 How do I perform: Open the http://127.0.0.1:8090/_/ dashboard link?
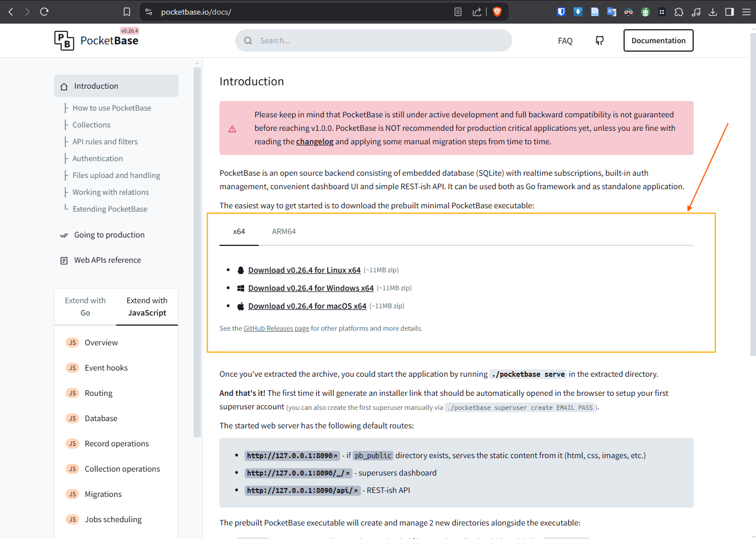[299, 473]
